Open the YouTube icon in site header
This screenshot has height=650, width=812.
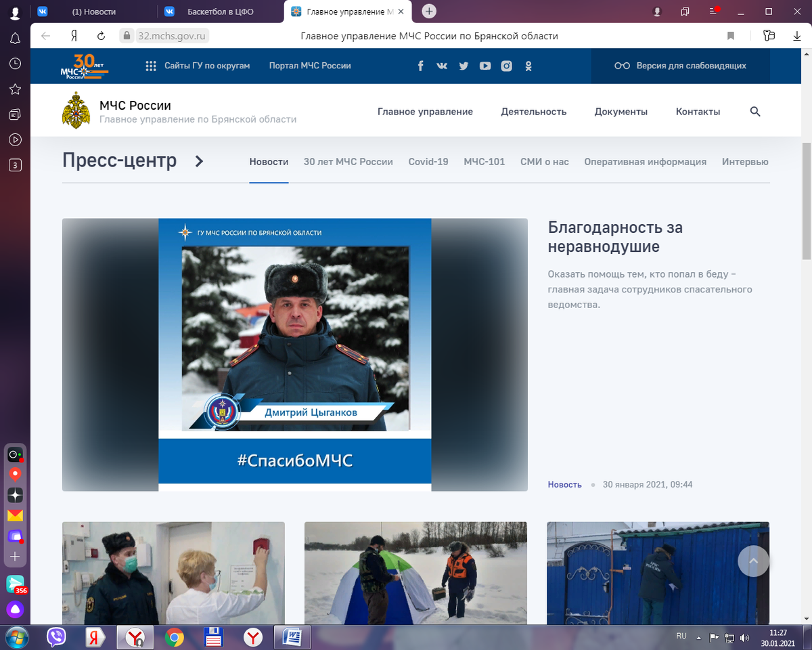coord(485,66)
